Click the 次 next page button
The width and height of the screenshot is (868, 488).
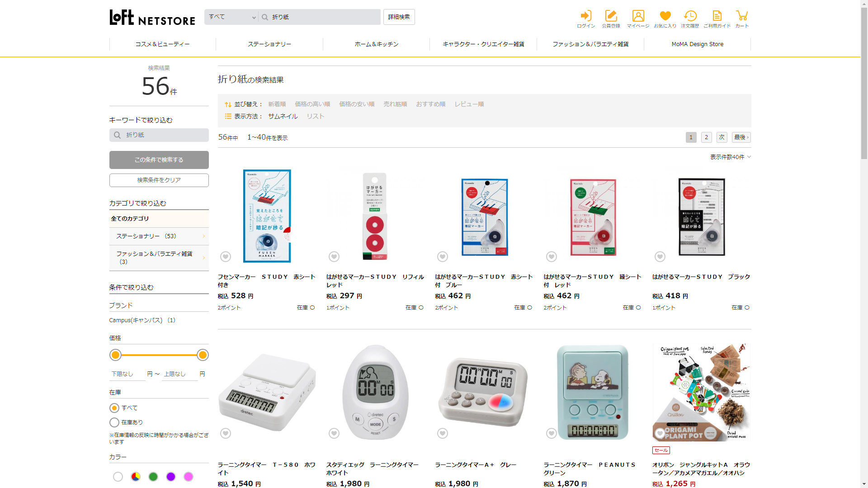722,137
